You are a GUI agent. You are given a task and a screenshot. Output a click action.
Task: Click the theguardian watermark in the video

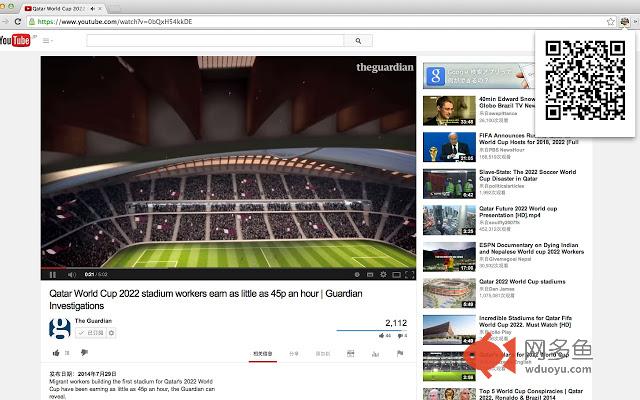pyautogui.click(x=385, y=67)
